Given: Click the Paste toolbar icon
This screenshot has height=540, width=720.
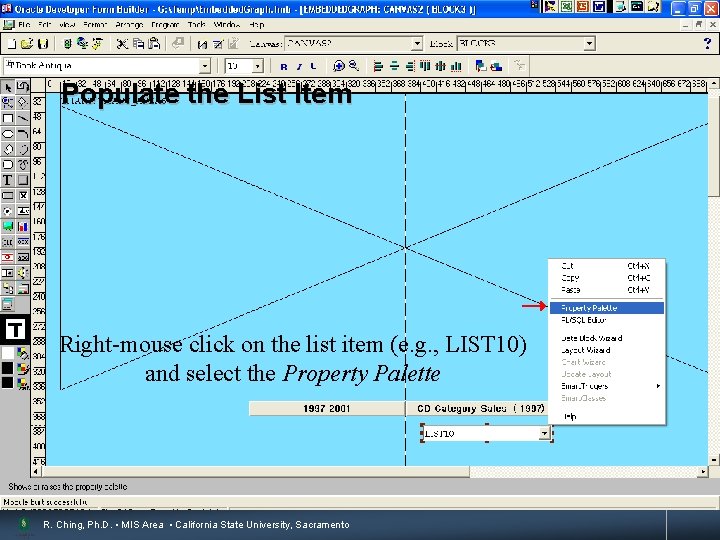Looking at the screenshot, I should pyautogui.click(x=154, y=44).
